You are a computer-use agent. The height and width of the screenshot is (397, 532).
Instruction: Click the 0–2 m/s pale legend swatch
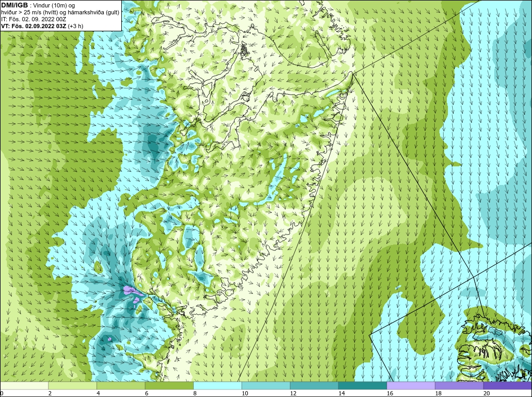click(24, 386)
